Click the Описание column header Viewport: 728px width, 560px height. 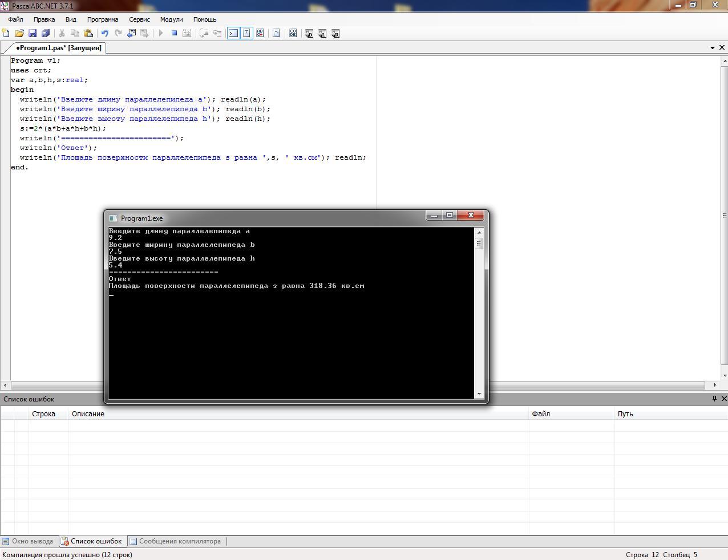pos(88,414)
